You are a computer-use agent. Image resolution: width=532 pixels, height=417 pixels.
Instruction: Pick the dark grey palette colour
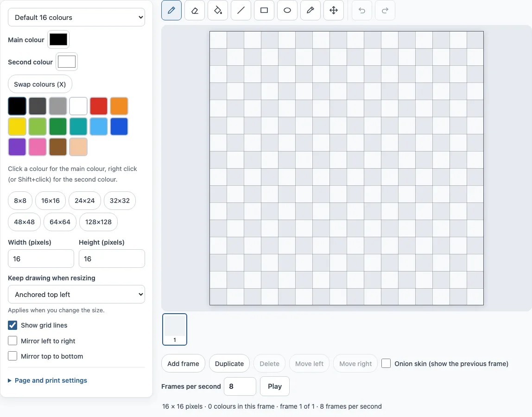pos(38,106)
